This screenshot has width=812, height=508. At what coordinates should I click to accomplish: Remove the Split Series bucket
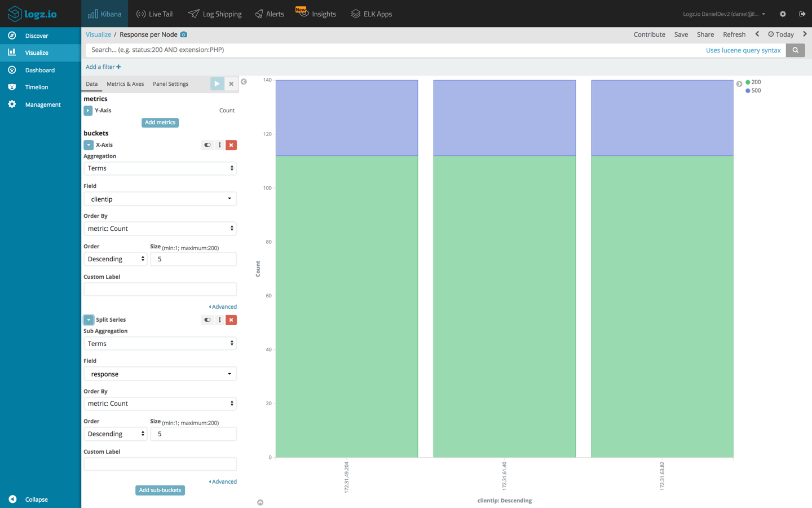coord(231,320)
